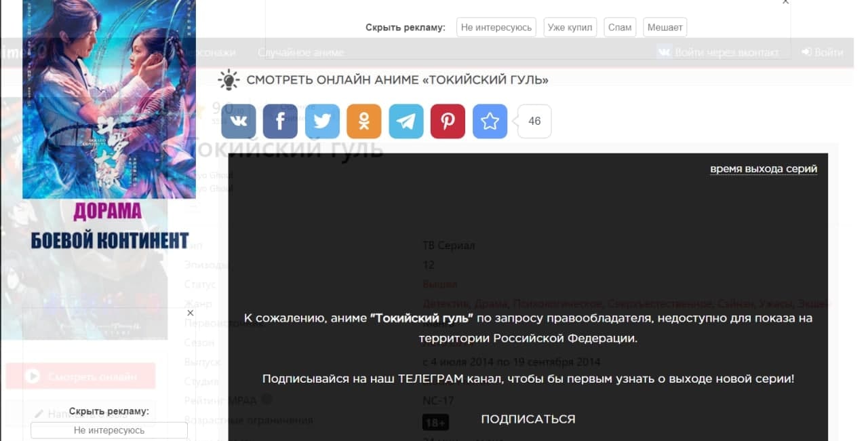Click the info icon next to Рейтинг MPAA
The width and height of the screenshot is (868, 441).
tap(267, 400)
